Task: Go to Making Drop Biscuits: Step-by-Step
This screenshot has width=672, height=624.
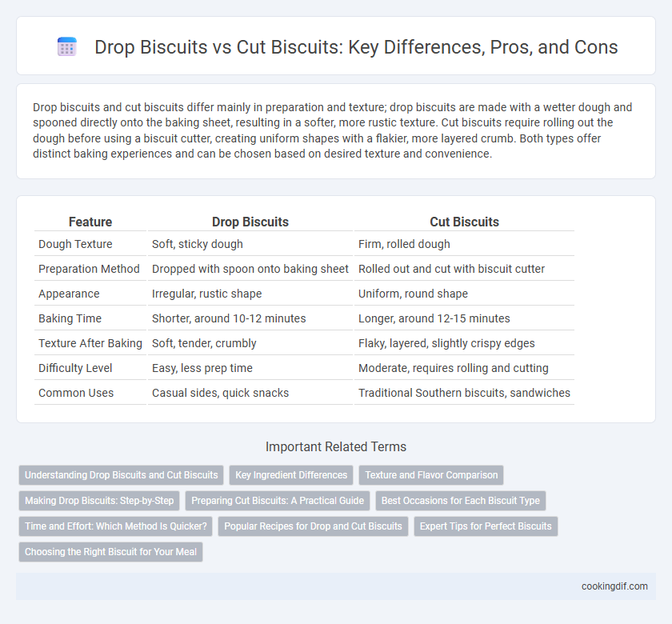Action: (99, 501)
